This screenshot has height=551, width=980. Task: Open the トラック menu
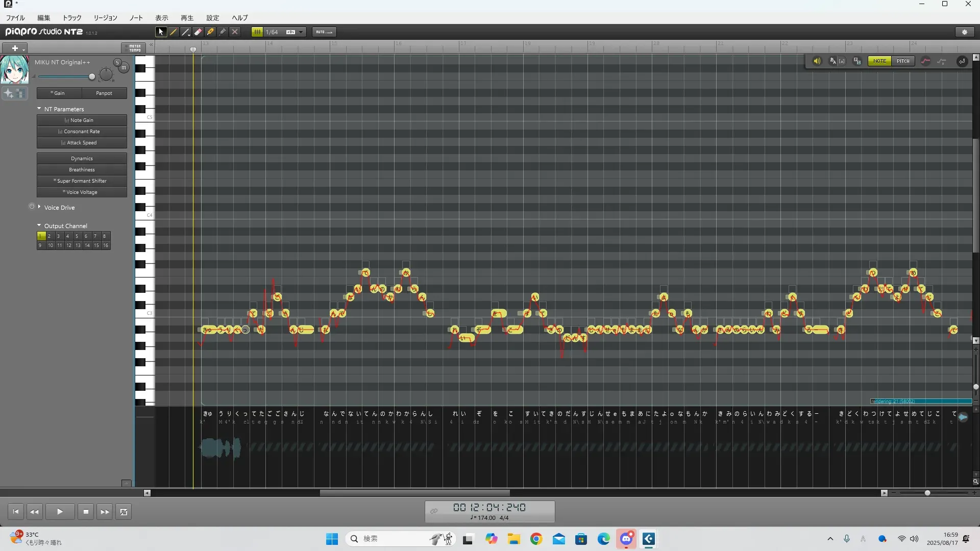point(72,18)
